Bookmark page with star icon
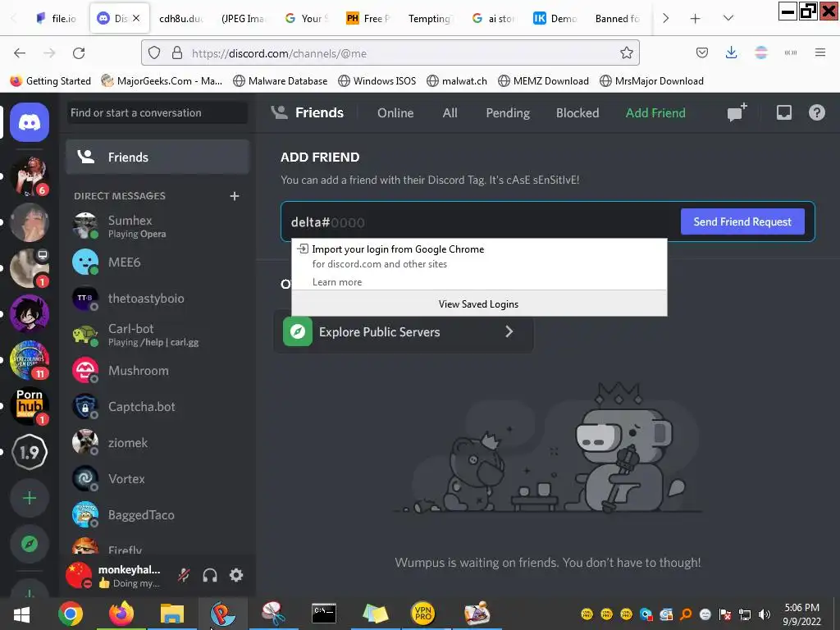 point(626,53)
